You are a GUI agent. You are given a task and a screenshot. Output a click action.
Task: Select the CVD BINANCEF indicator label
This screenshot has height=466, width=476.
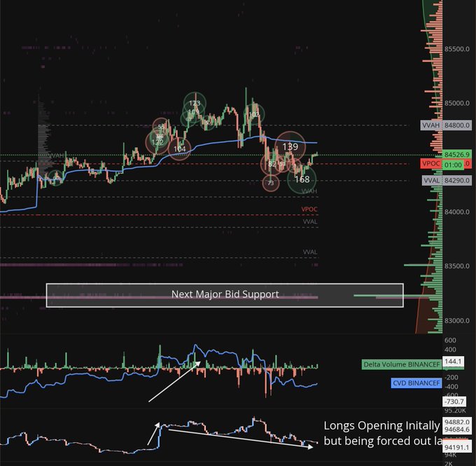click(x=416, y=383)
